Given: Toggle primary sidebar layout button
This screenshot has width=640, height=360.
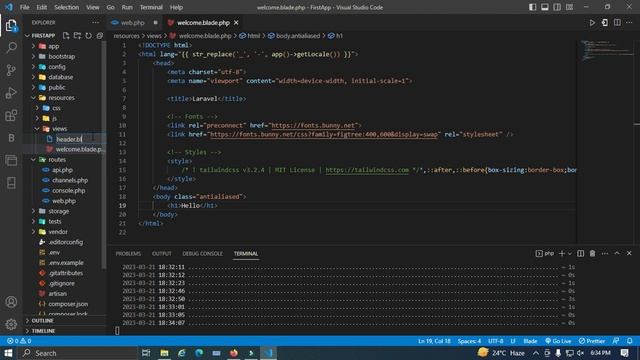Looking at the screenshot, I should tap(532, 7).
